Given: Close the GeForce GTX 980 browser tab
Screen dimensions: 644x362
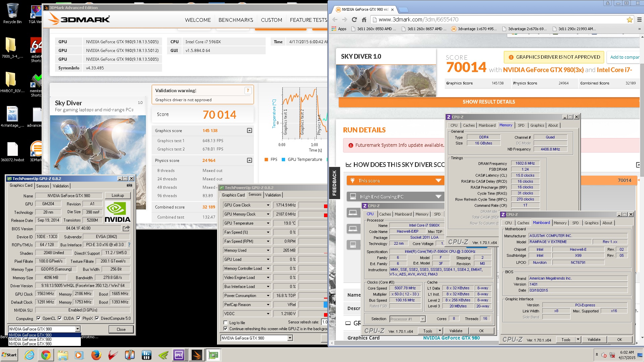Looking at the screenshot, I should 392,9.
